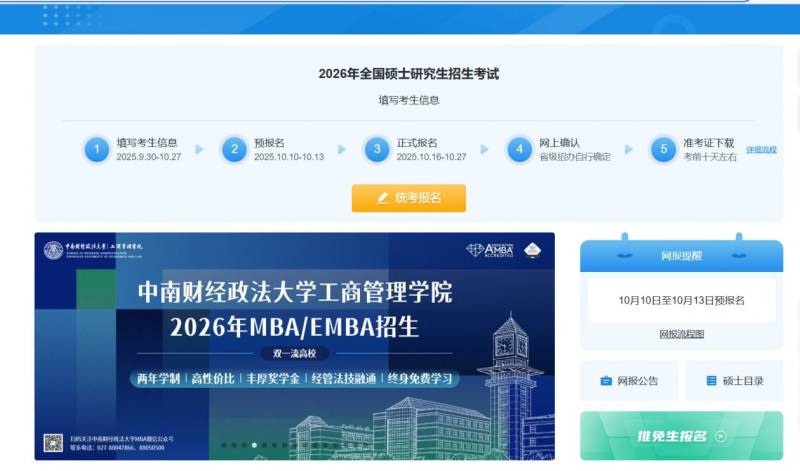Open the 统考报名 orange button
The height and width of the screenshot is (471, 800).
409,198
